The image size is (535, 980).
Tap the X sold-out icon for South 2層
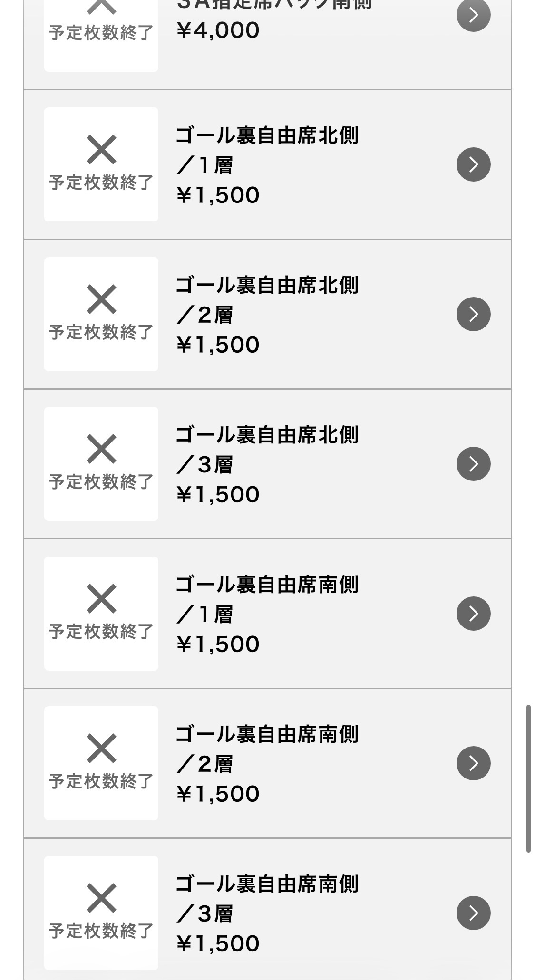coord(101,749)
